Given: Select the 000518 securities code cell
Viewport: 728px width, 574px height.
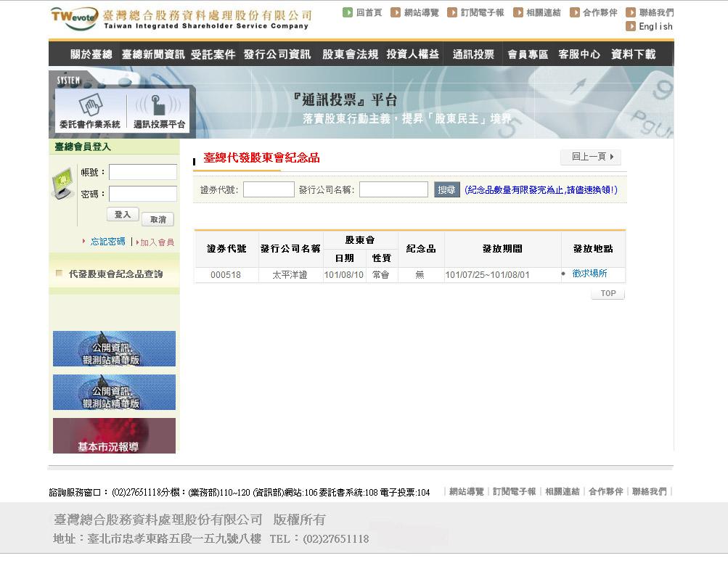Looking at the screenshot, I should 226,275.
